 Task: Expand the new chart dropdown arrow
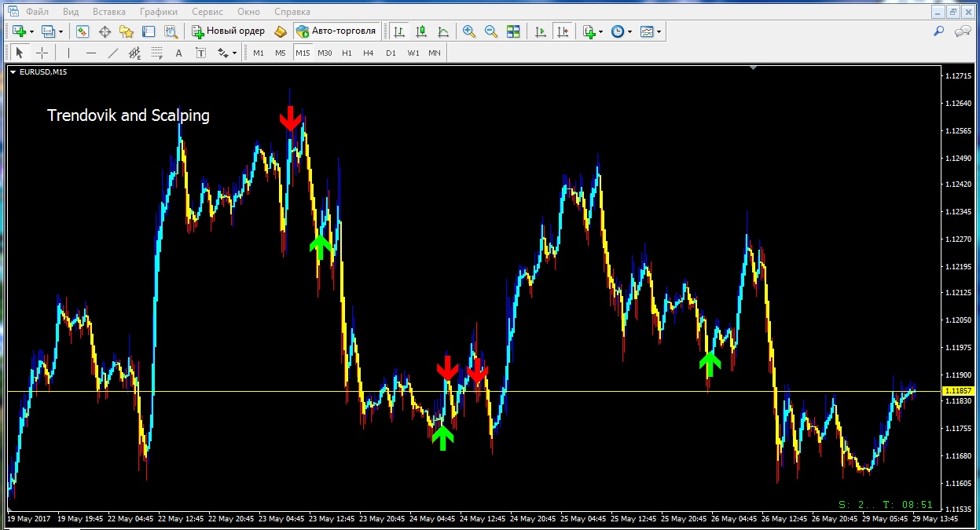pos(31,31)
